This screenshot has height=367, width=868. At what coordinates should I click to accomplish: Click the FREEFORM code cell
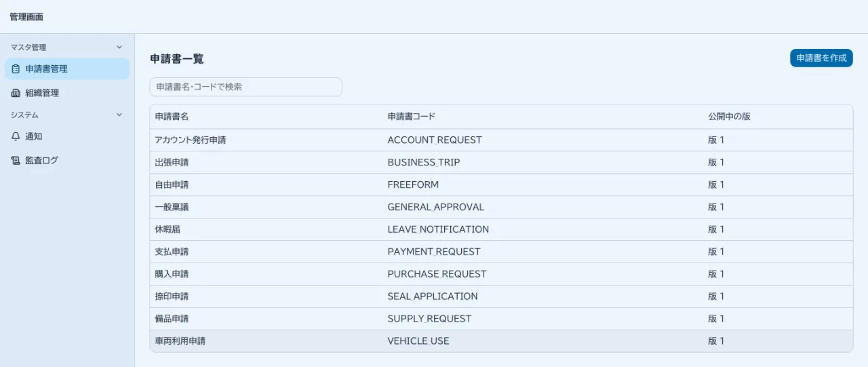pos(413,185)
